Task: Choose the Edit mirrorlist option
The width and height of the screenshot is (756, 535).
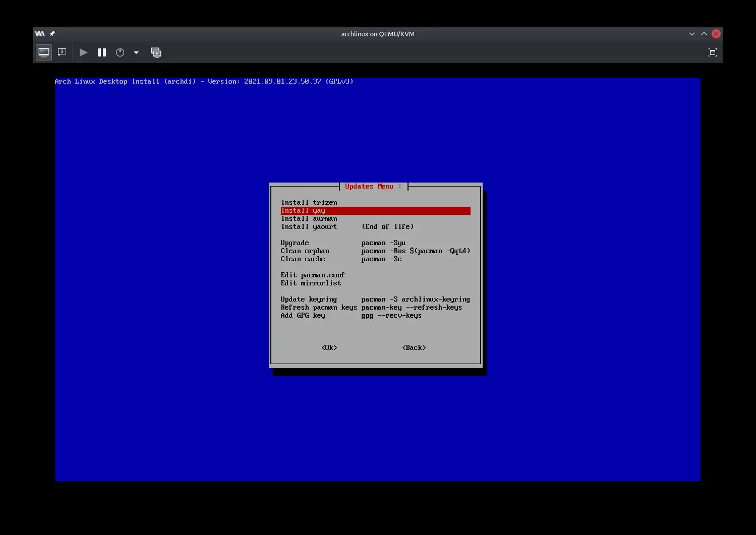Action: tap(311, 283)
